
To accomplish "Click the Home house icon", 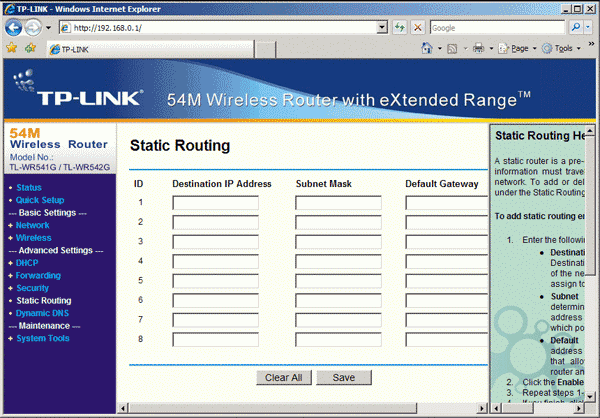I will click(x=427, y=48).
